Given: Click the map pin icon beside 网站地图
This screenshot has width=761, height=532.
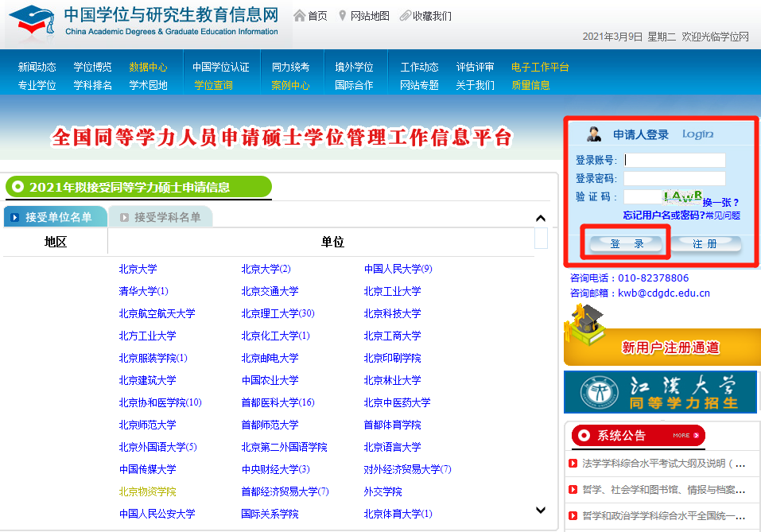Looking at the screenshot, I should pos(342,16).
